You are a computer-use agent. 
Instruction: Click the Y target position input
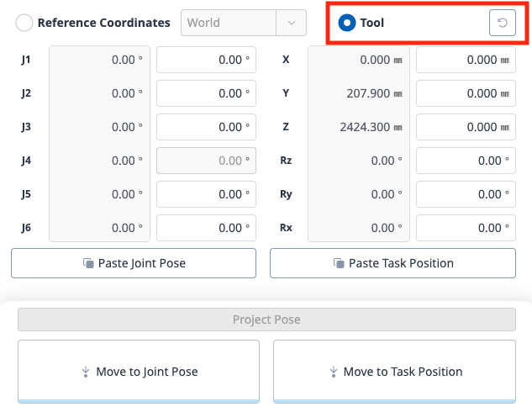[466, 93]
